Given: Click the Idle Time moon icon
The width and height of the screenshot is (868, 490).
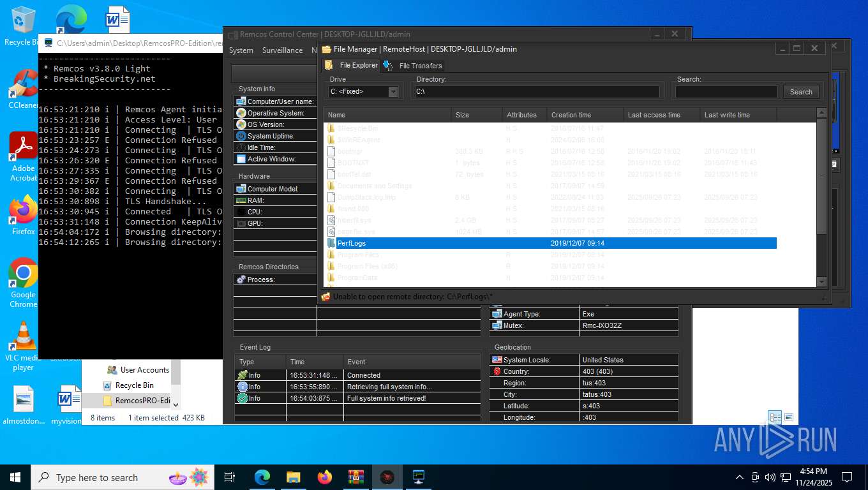Looking at the screenshot, I should pyautogui.click(x=241, y=147).
